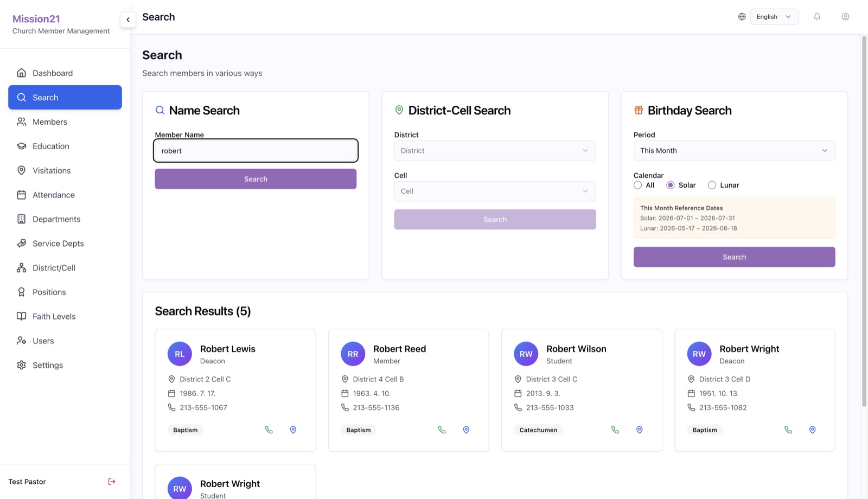This screenshot has width=868, height=499.
Task: Click the globe language icon
Action: click(742, 17)
